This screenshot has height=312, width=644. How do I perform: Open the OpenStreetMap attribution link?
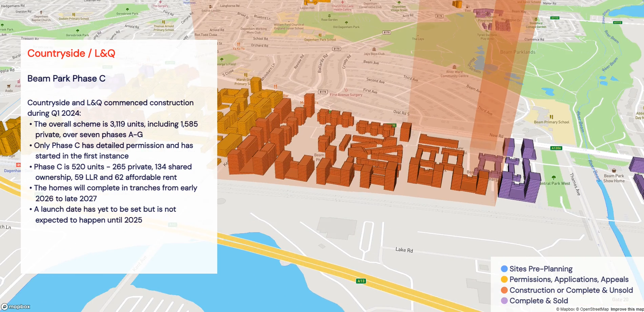click(592, 309)
